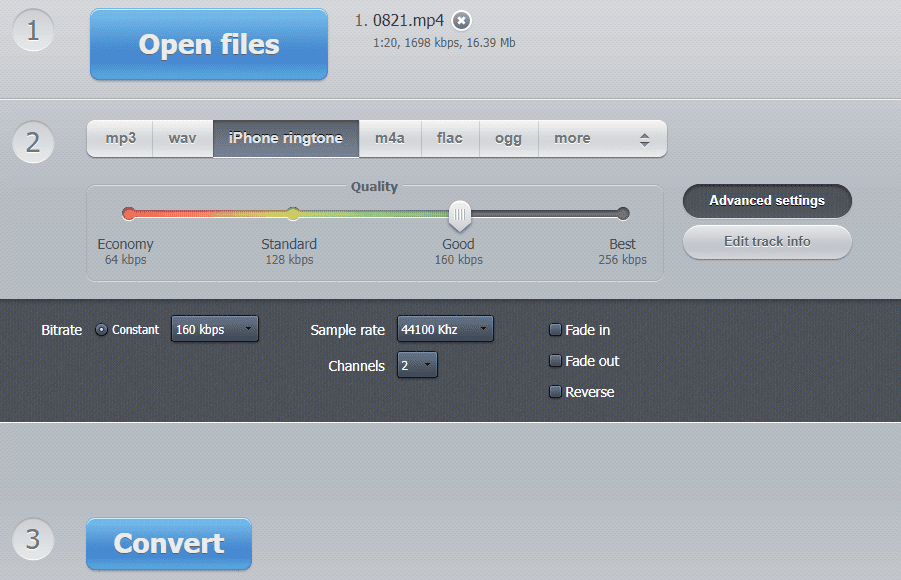Viewport: 901px width, 580px height.
Task: Select the iPhone ringtone format tab
Action: (x=286, y=139)
